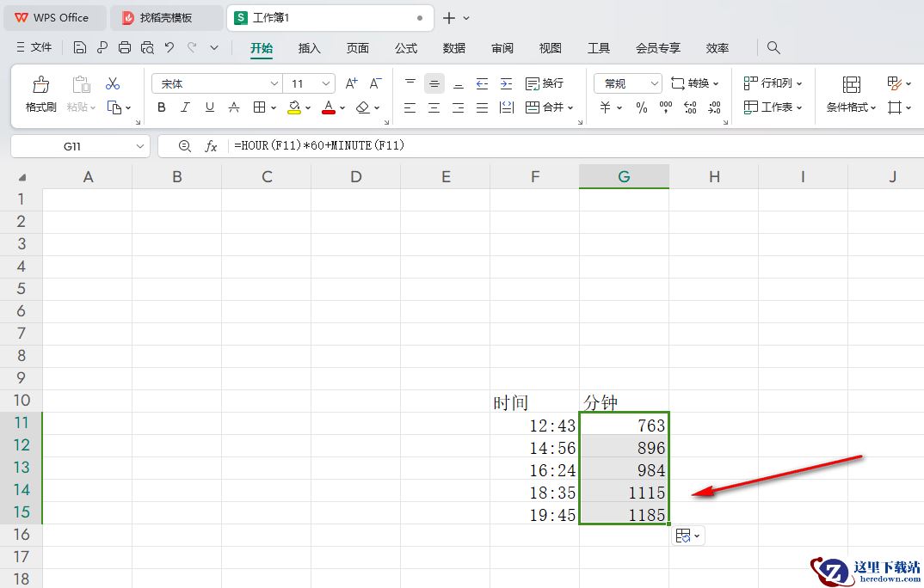Switch to 找稻壳模板 tab
This screenshot has height=588, width=924.
click(166, 18)
